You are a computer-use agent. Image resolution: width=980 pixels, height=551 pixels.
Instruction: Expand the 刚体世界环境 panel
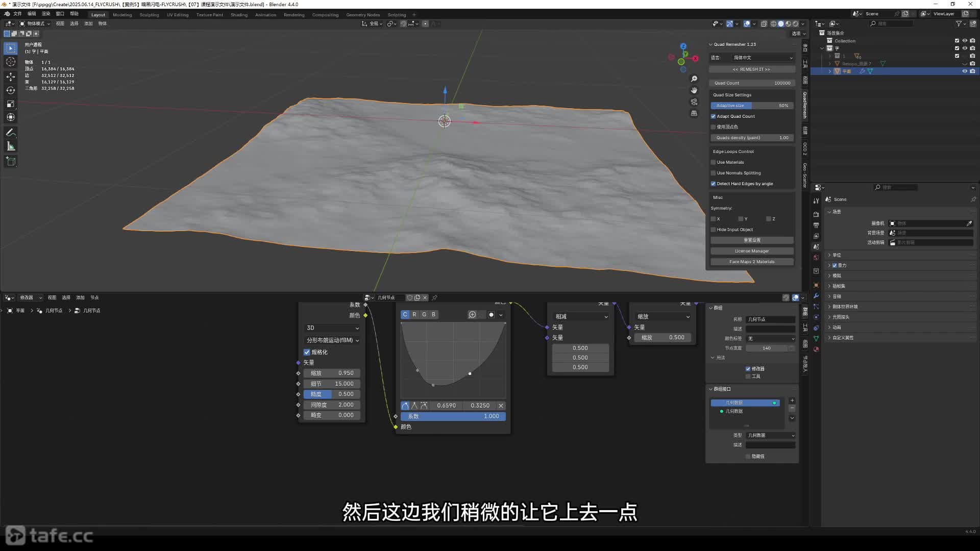tap(845, 307)
